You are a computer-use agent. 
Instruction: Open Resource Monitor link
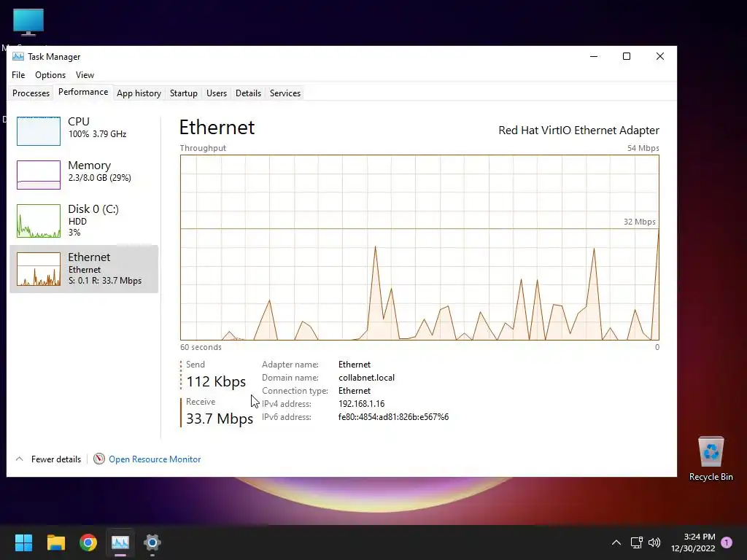155,459
